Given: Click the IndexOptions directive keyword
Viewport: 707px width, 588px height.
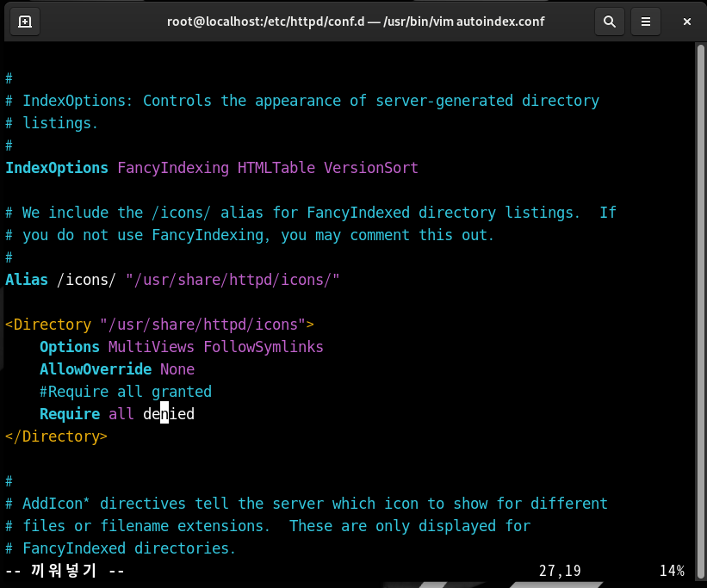Looking at the screenshot, I should tap(57, 168).
